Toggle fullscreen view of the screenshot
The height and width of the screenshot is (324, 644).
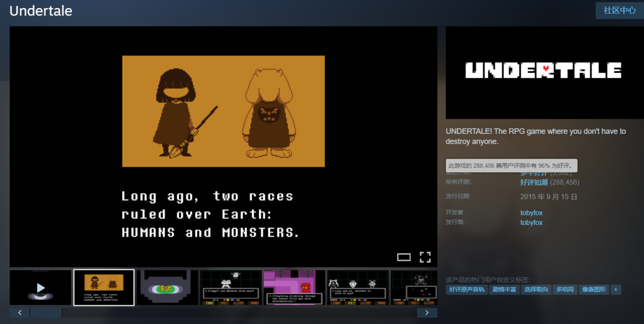(x=425, y=257)
